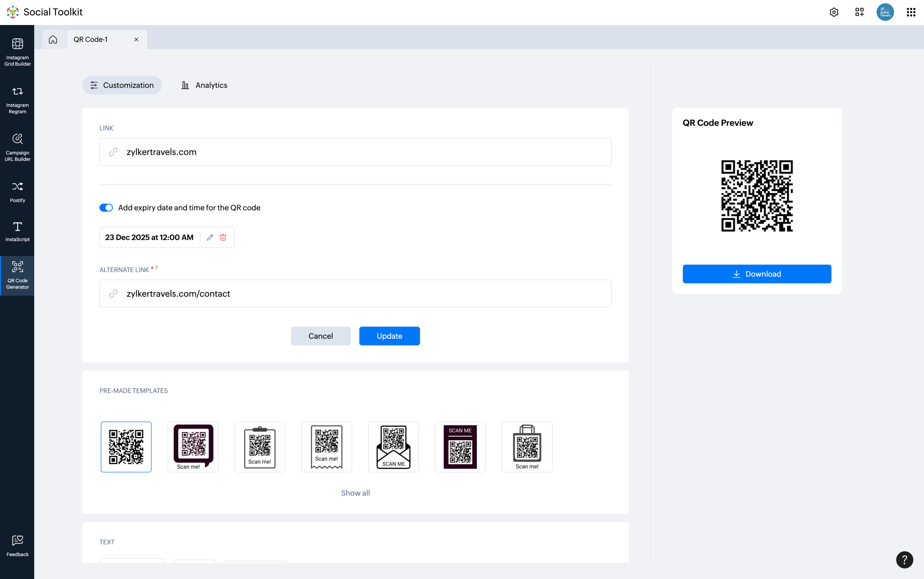The height and width of the screenshot is (579, 924).
Task: Open the InstaScript tool
Action: click(x=17, y=231)
